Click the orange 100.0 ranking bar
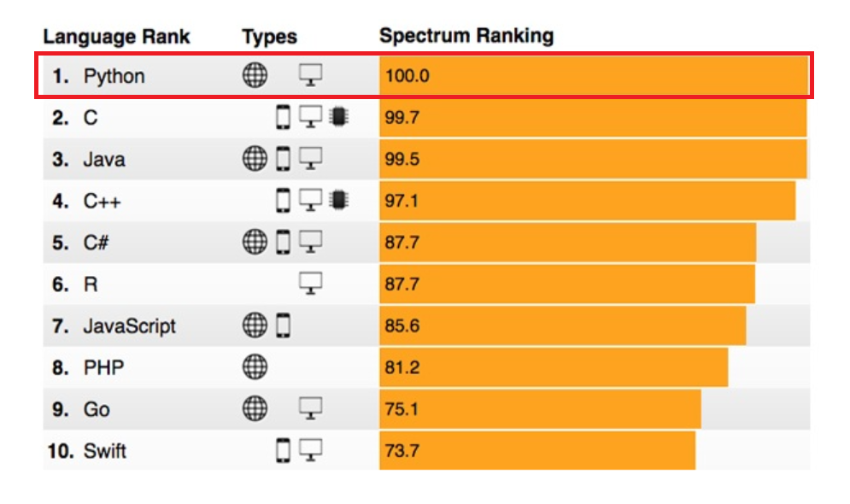The width and height of the screenshot is (850, 504). 594,75
